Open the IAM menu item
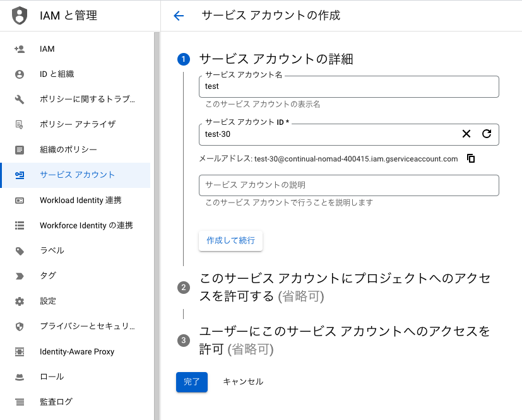522x420 pixels. (x=75, y=49)
